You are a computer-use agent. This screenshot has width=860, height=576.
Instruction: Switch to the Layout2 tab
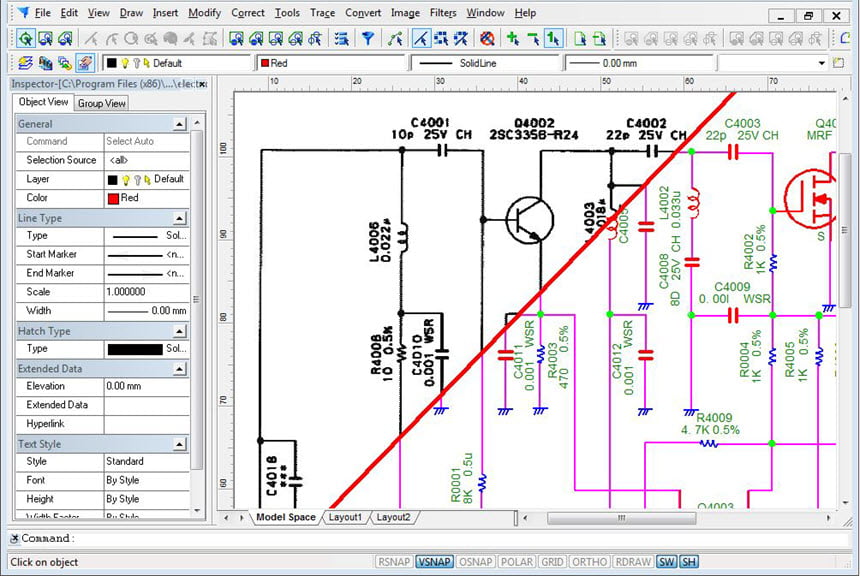coord(393,517)
